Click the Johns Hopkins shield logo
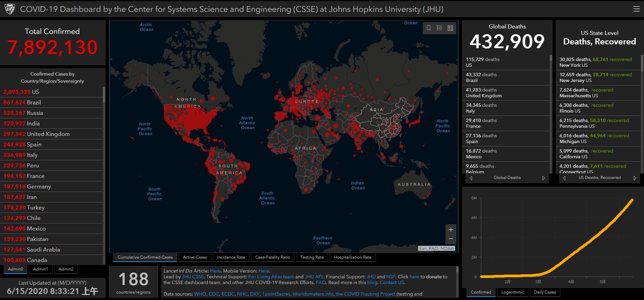The image size is (644, 300). (x=10, y=9)
